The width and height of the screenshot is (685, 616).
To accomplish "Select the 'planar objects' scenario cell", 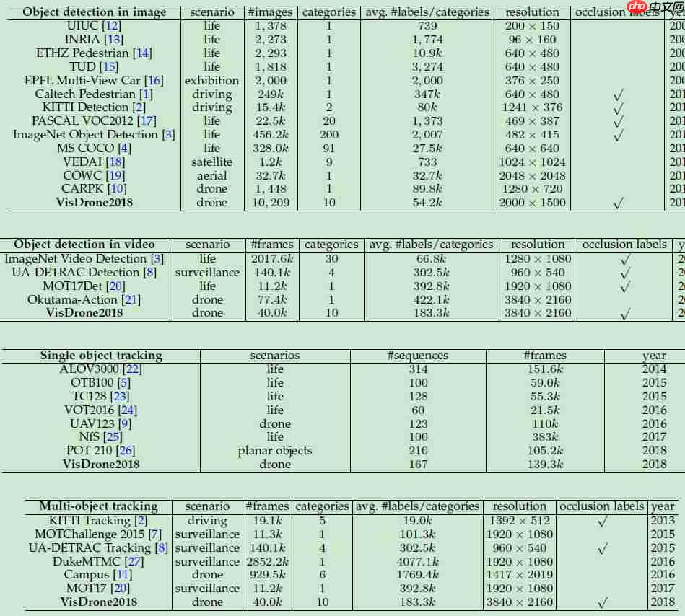I will [275, 451].
